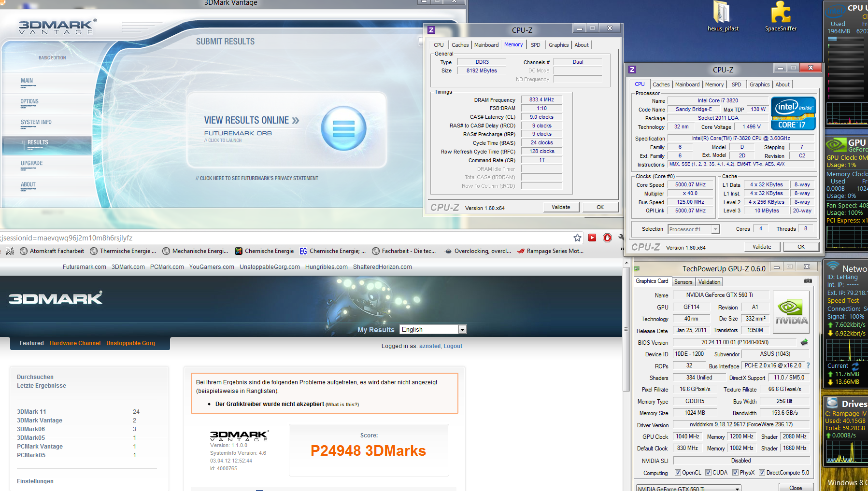The image size is (868, 491).
Task: Click the Intel Core i7 logo in CPU-Z
Action: [x=793, y=113]
